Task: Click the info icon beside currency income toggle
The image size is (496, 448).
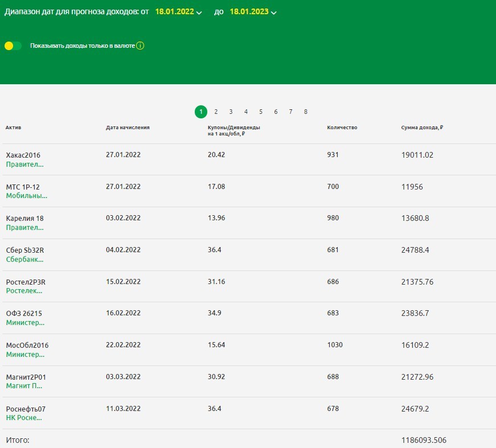Action: [140, 46]
